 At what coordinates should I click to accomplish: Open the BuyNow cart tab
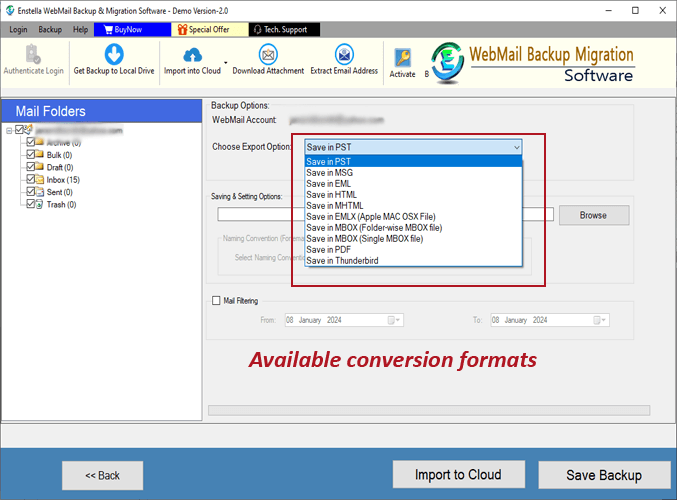132,29
